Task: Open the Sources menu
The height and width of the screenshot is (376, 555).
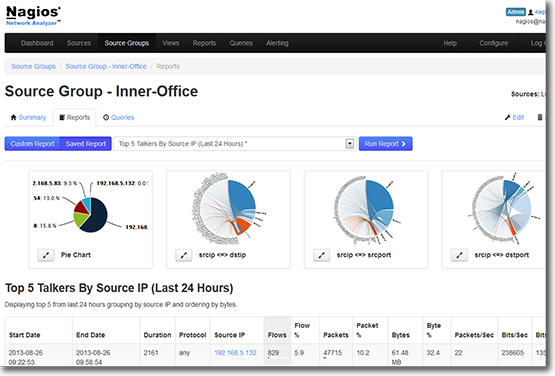Action: coord(79,43)
